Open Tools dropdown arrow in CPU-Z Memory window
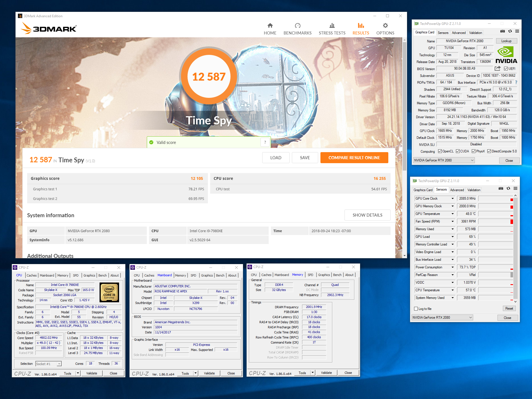The height and width of the screenshot is (399, 532). pyautogui.click(x=313, y=373)
